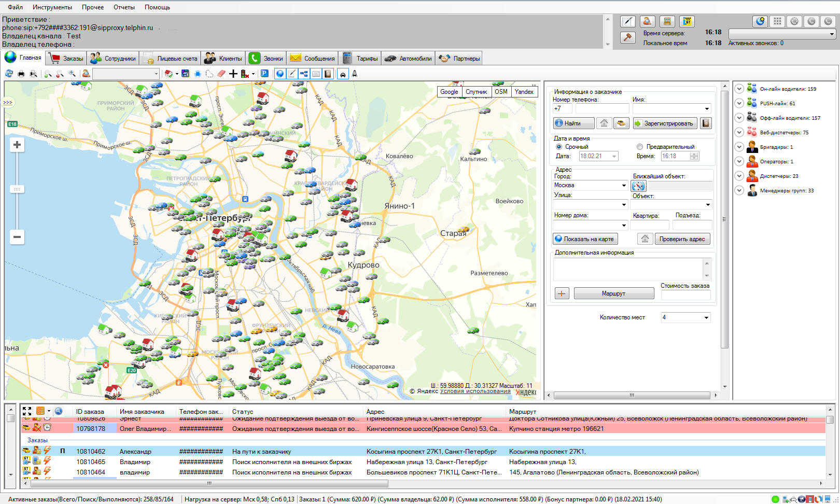This screenshot has width=840, height=504.
Task: Toggle the brown book button in map toolbar
Action: [x=328, y=74]
